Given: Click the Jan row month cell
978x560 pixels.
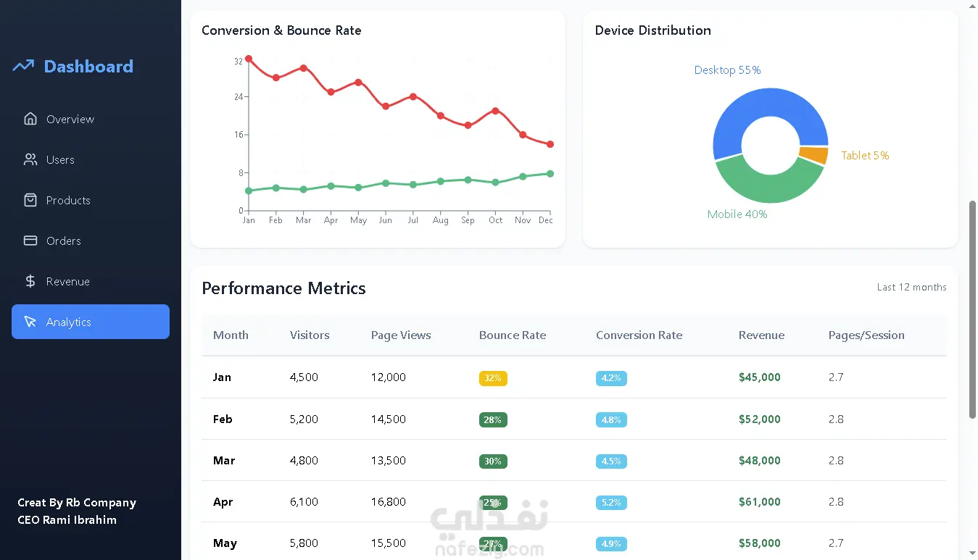Looking at the screenshot, I should [222, 377].
